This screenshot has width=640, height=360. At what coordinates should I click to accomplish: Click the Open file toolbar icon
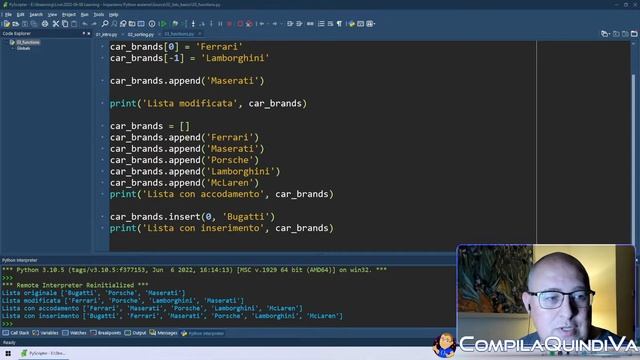(x=16, y=24)
